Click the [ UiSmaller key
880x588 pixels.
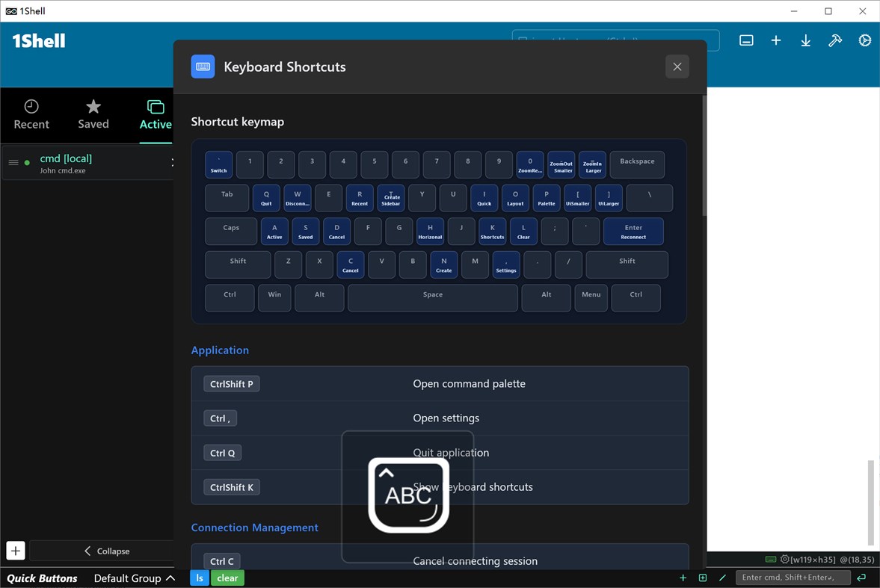tap(577, 198)
